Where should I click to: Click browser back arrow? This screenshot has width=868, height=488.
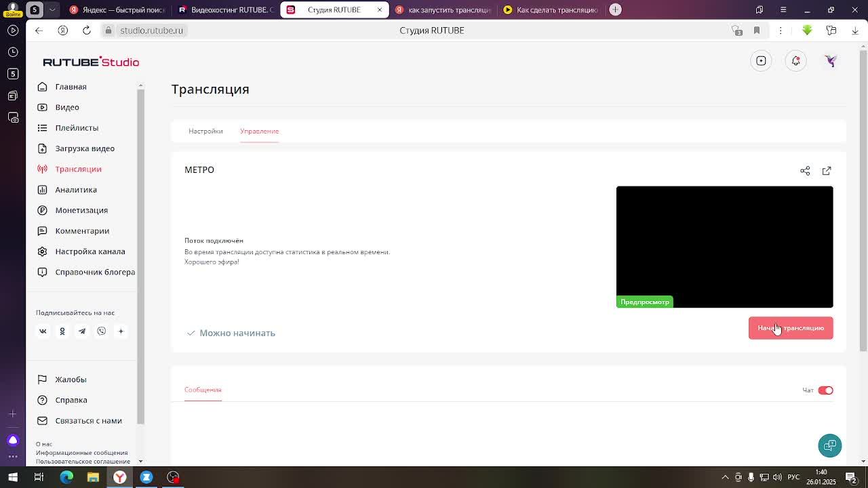coord(39,30)
